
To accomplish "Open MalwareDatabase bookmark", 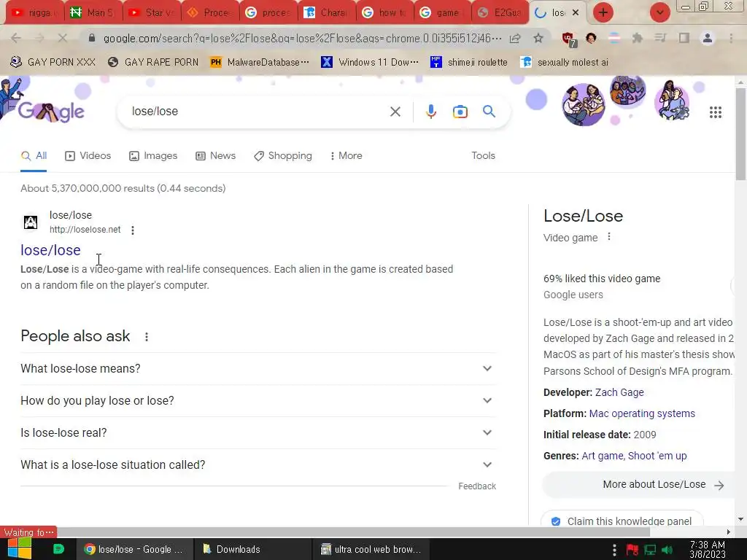I will click(x=260, y=62).
